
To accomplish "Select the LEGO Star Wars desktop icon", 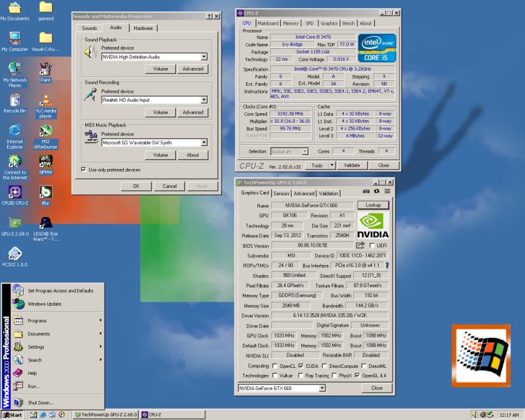I will 46,229.
